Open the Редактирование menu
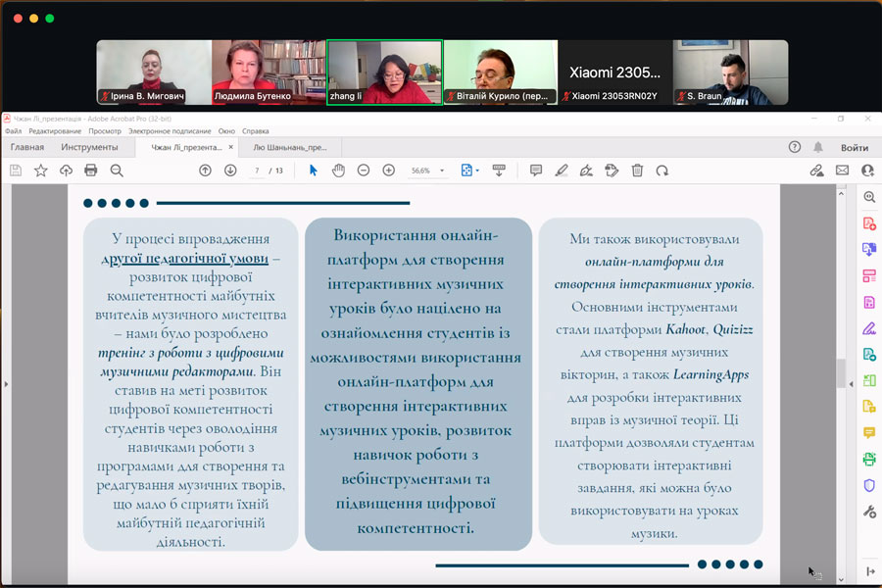This screenshot has height=588, width=882. tap(55, 131)
